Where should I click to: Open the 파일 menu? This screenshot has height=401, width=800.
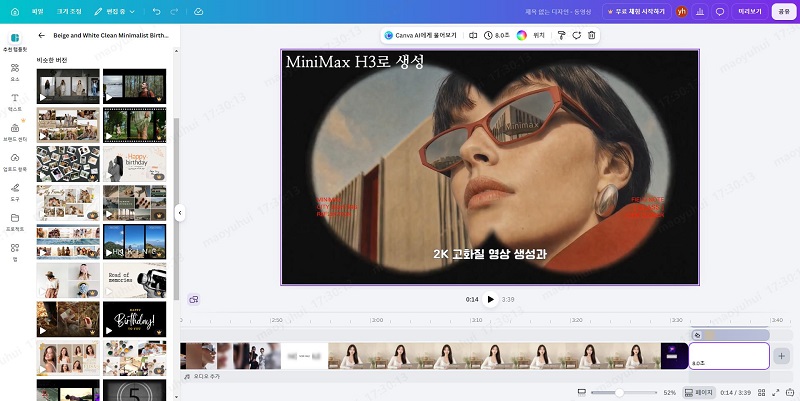tap(37, 11)
